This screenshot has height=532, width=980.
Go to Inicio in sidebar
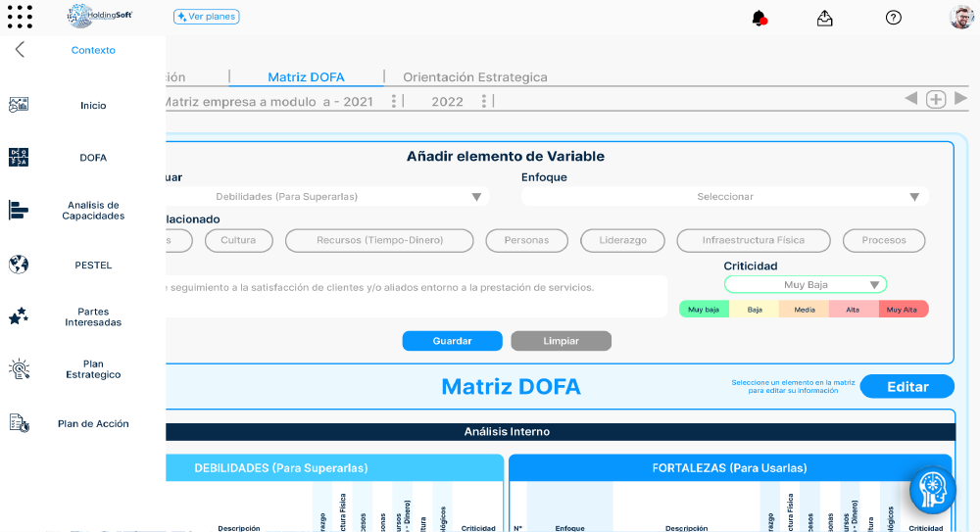[93, 106]
